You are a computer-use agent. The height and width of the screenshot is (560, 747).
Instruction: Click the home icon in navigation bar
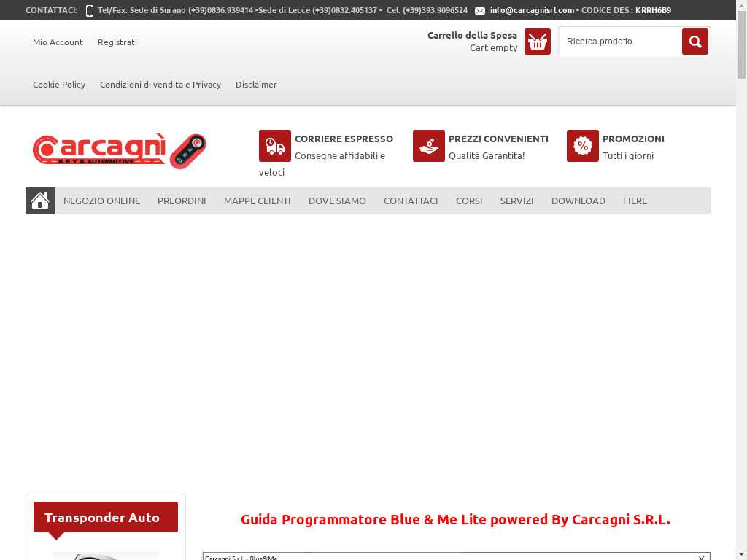point(40,201)
